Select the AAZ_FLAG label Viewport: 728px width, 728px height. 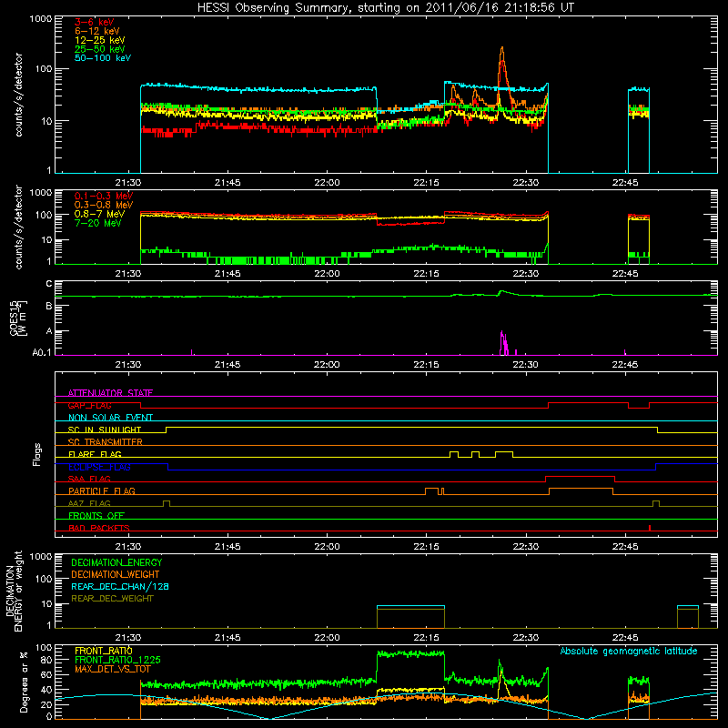(89, 503)
